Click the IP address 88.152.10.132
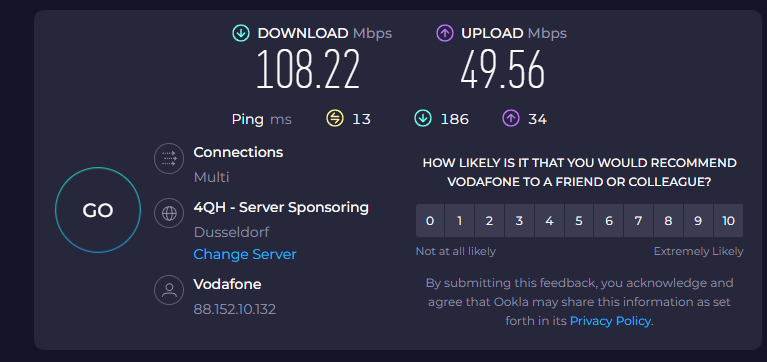The image size is (767, 362). (235, 309)
